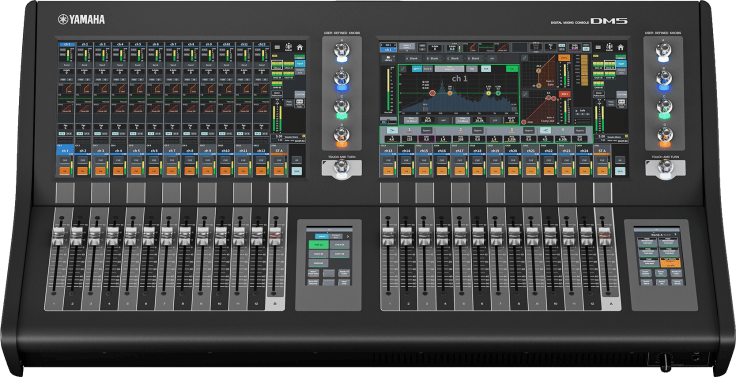Toggle the red compressor ON button
The height and width of the screenshot is (377, 736).
564,94
